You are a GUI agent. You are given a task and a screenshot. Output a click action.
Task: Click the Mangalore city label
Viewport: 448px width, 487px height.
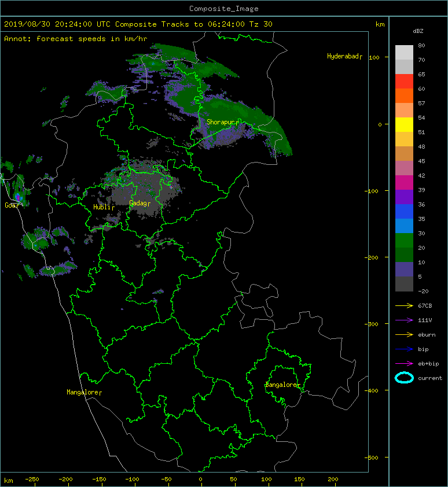tap(84, 392)
